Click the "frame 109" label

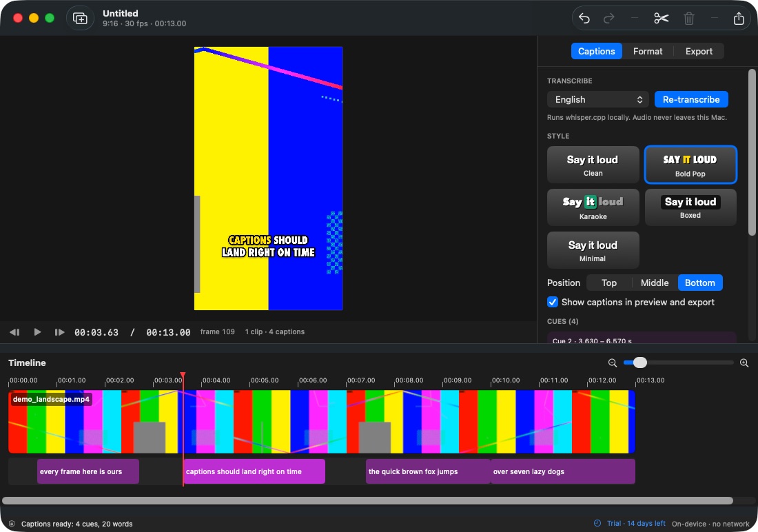coord(218,331)
